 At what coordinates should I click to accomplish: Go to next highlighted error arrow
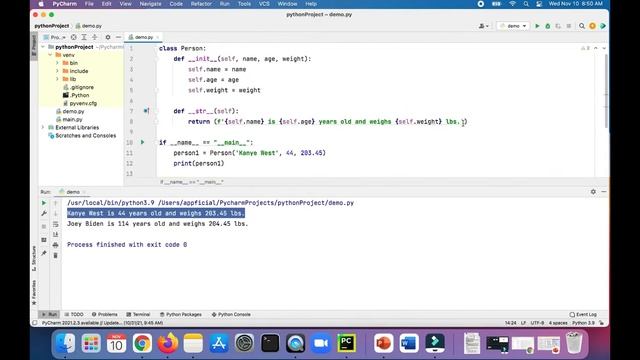[x=604, y=48]
